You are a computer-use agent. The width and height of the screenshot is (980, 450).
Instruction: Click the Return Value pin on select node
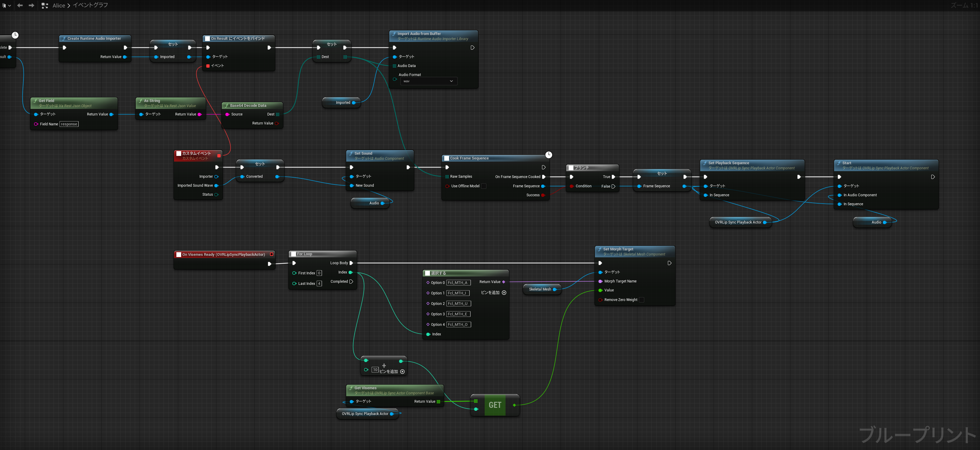[x=504, y=282]
